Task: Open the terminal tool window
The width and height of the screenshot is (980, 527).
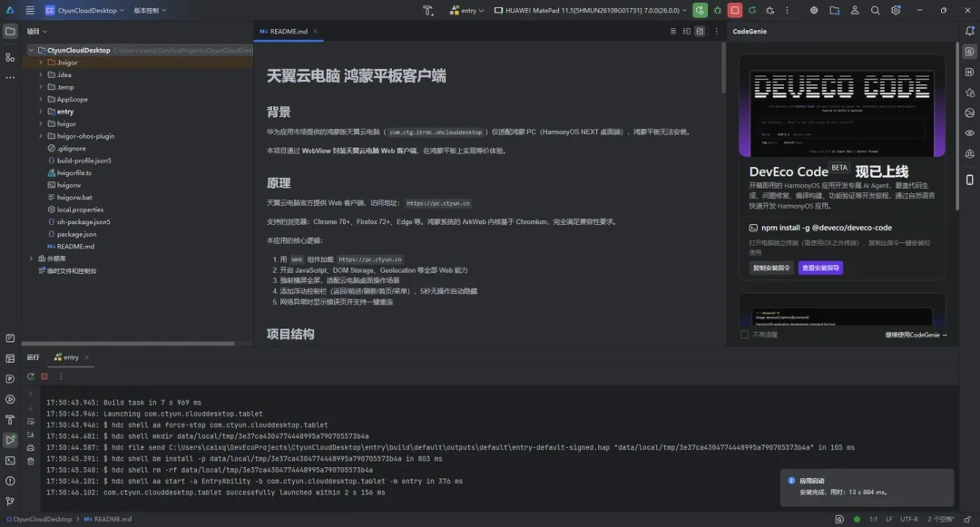Action: [x=10, y=460]
